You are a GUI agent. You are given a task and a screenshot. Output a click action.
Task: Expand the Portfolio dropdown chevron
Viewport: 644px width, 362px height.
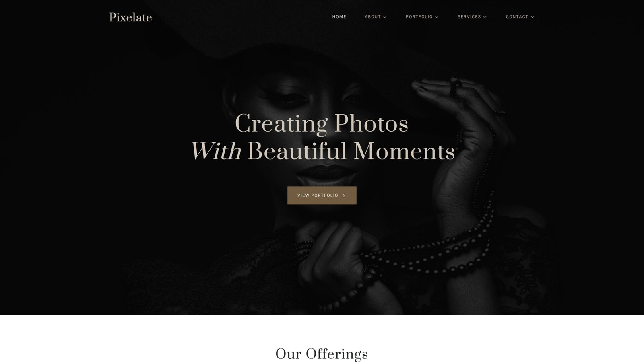(437, 17)
